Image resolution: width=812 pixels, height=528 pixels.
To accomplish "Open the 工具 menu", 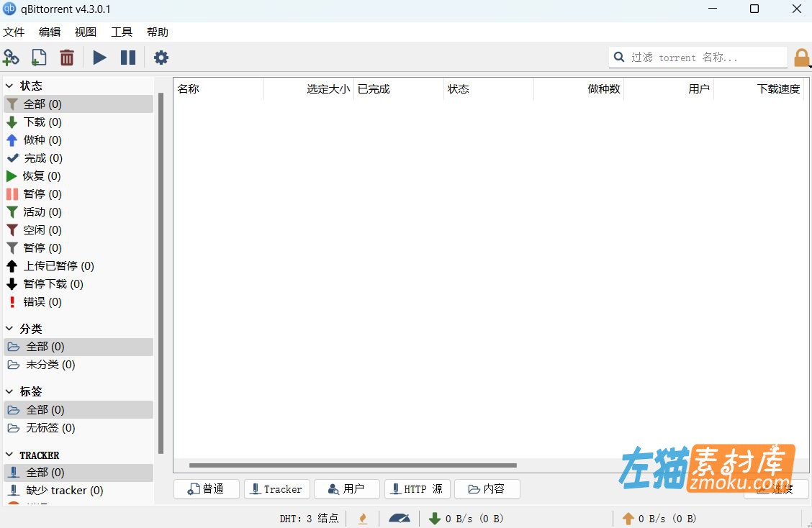I will (121, 32).
